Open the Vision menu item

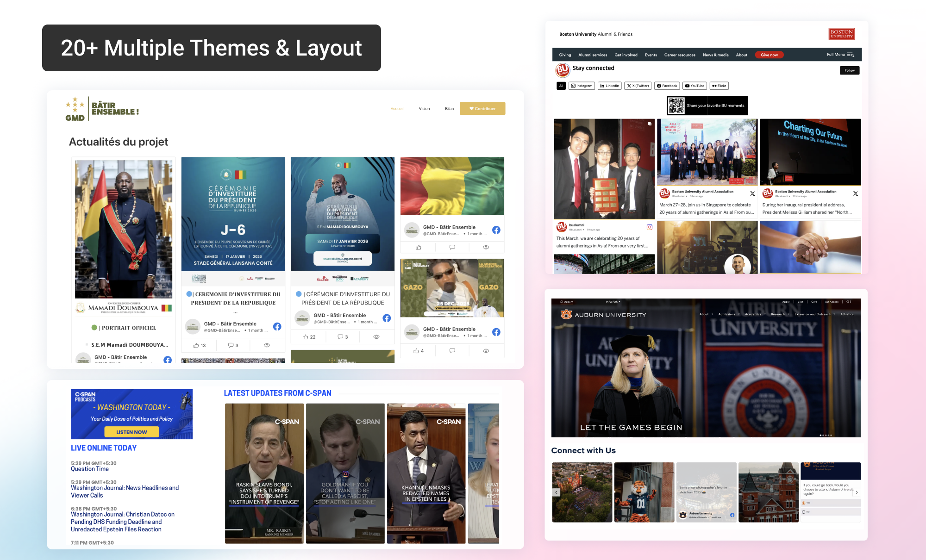pyautogui.click(x=424, y=109)
